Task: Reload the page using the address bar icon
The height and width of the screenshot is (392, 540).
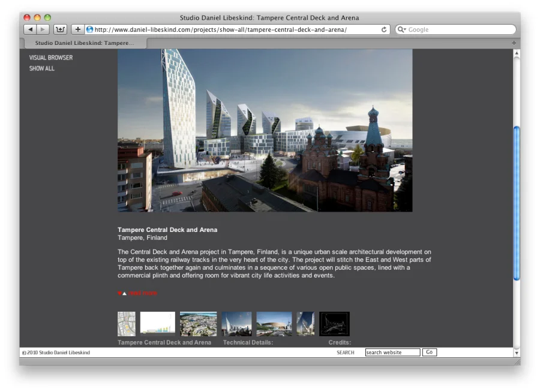Action: click(x=384, y=29)
